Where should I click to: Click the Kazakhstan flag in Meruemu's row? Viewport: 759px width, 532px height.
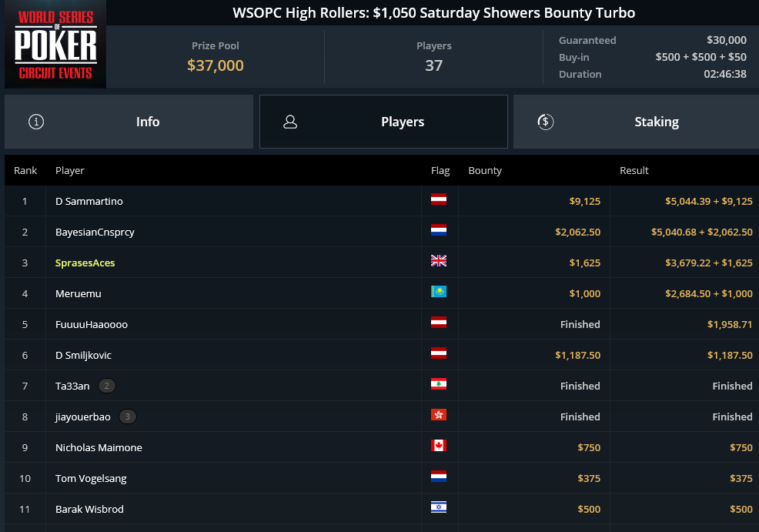[x=439, y=292]
